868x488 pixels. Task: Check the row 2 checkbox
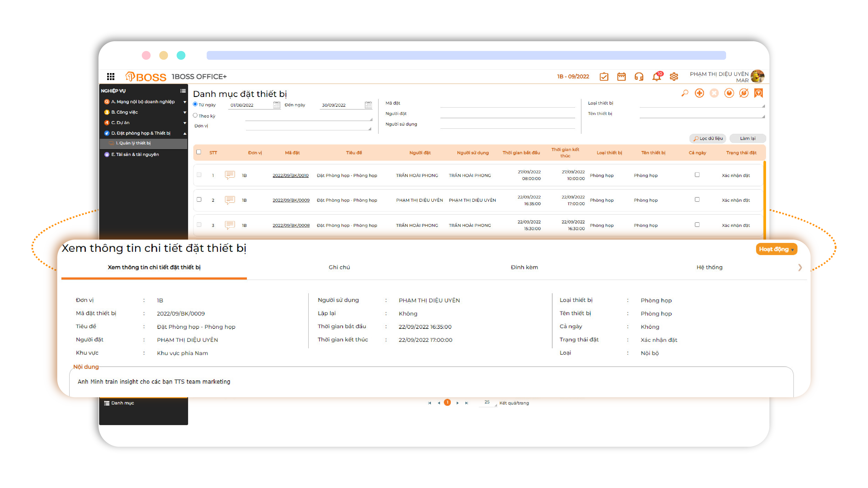click(199, 199)
